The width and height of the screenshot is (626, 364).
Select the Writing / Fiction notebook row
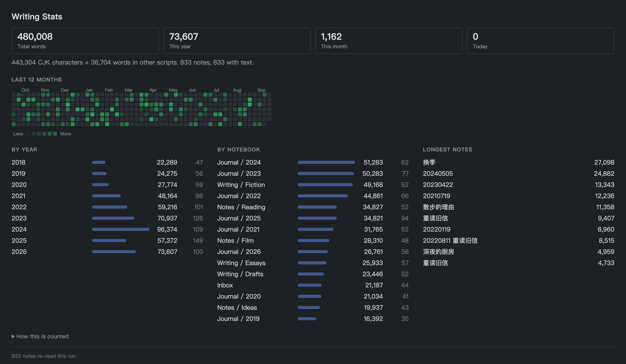click(313, 185)
